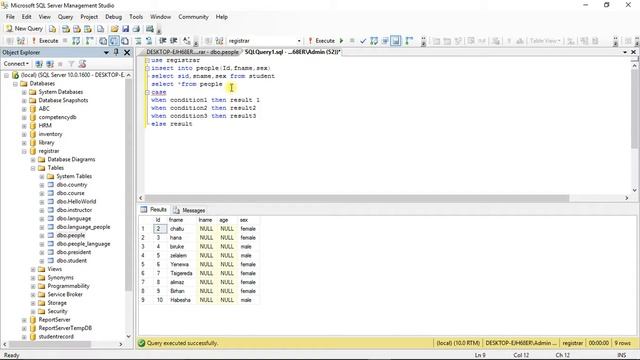Select the Results tab
Viewport: 640px width, 360px height.
coord(154,210)
